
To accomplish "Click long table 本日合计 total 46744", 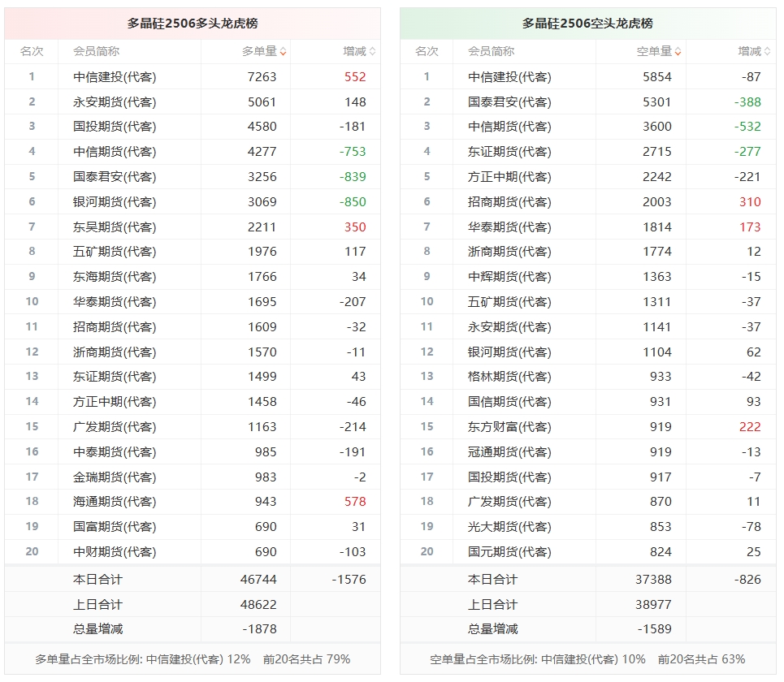I will tap(258, 580).
